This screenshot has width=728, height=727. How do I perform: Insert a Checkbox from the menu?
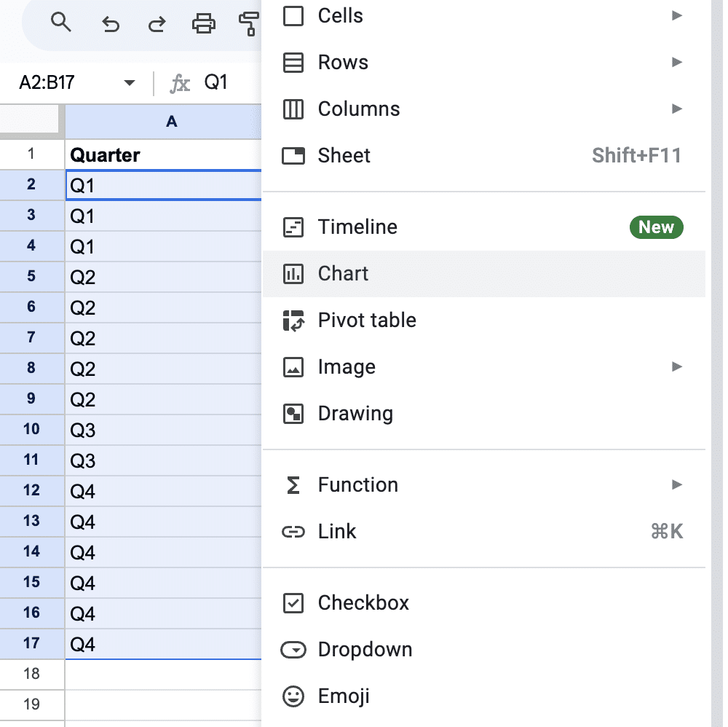[x=363, y=603]
